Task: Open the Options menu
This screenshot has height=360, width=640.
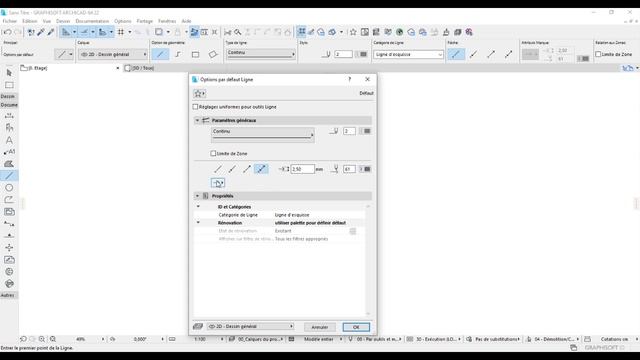Action: point(123,21)
